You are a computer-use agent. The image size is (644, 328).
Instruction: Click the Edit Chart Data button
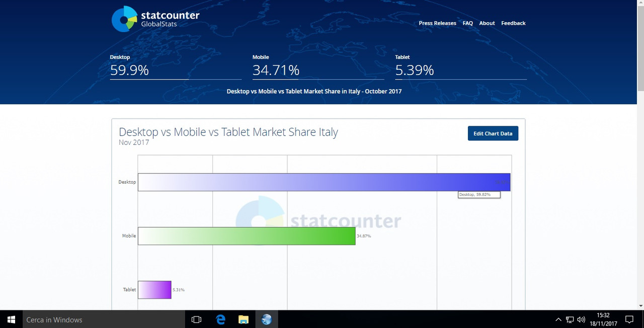click(x=493, y=133)
